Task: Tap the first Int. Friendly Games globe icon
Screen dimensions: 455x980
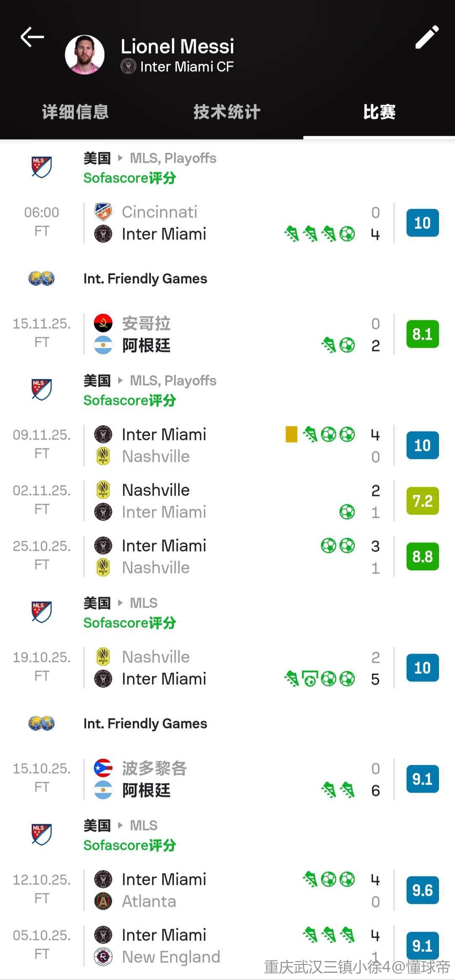Action: [x=42, y=278]
